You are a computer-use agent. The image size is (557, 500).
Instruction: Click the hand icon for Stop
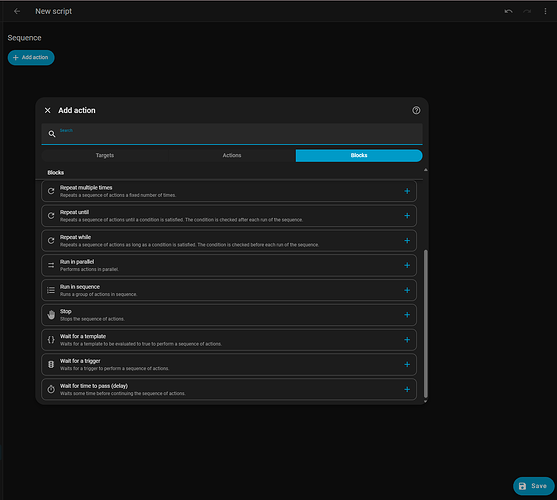tap(51, 315)
